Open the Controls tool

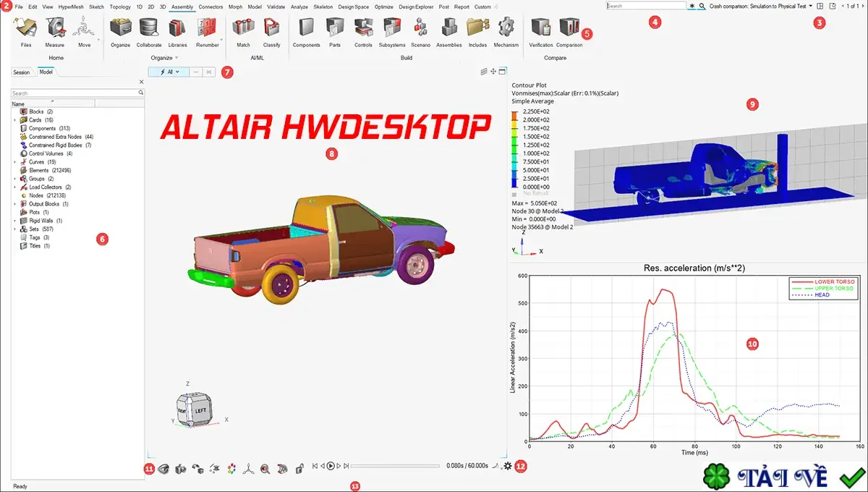click(363, 32)
